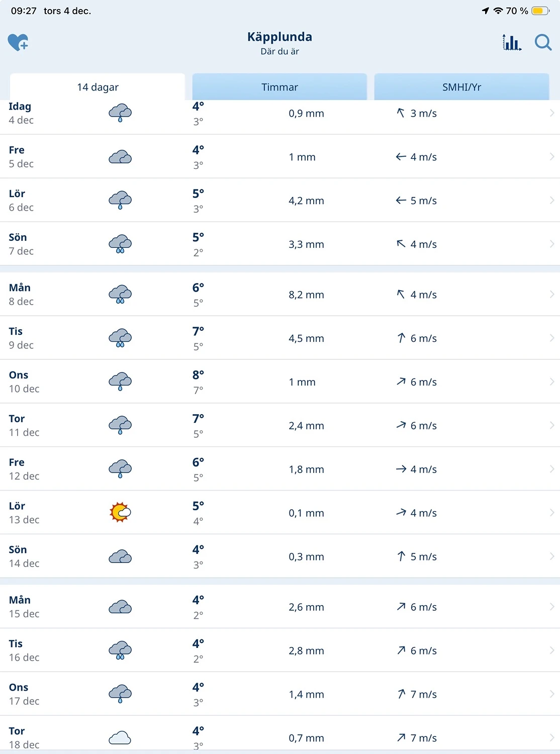This screenshot has width=560, height=754.
Task: Expand details chevron for Idag 4 dec
Action: [551, 113]
